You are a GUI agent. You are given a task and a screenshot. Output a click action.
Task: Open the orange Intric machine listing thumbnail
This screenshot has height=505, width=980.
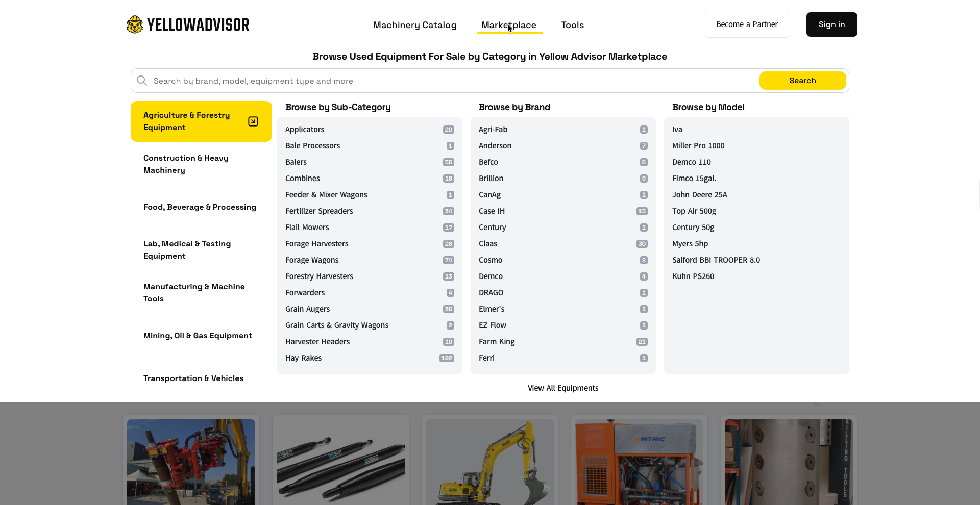640,462
